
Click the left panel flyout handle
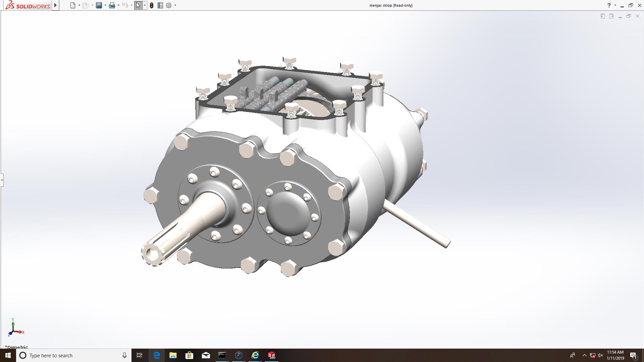click(2, 180)
